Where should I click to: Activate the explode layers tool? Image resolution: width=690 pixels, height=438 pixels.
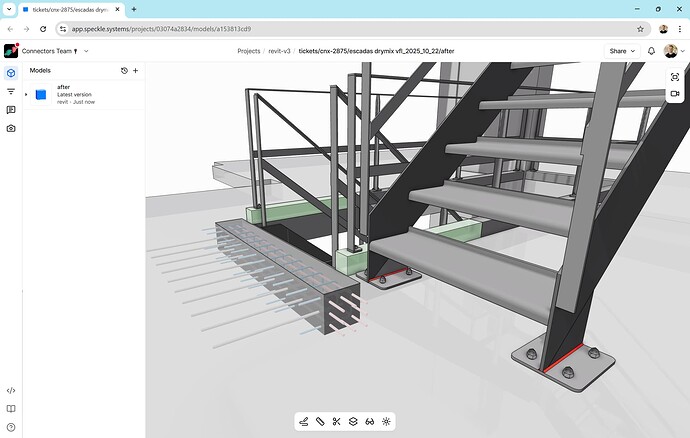point(353,422)
